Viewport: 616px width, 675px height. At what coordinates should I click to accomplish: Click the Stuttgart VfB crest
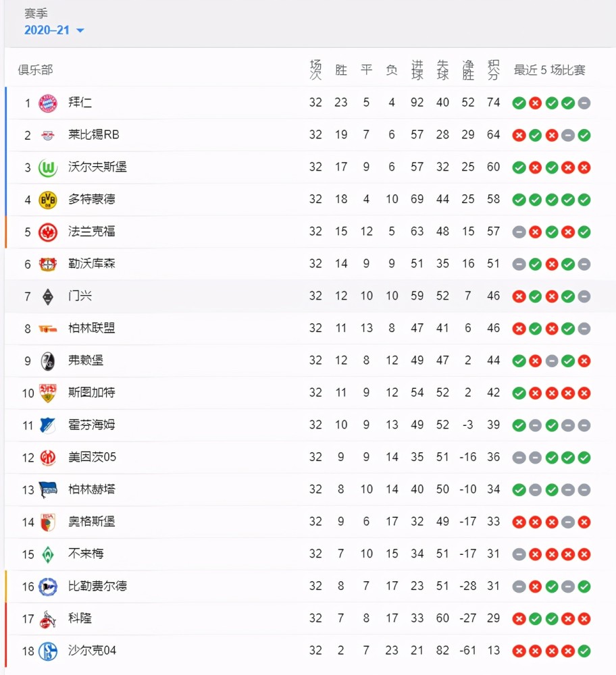point(48,393)
